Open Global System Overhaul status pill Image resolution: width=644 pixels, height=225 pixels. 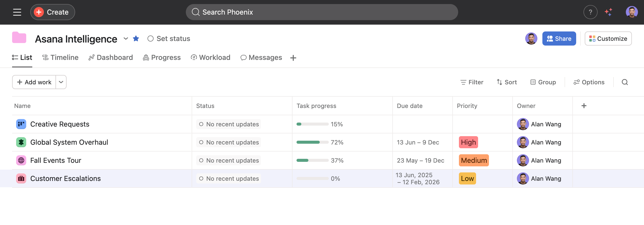pos(228,142)
